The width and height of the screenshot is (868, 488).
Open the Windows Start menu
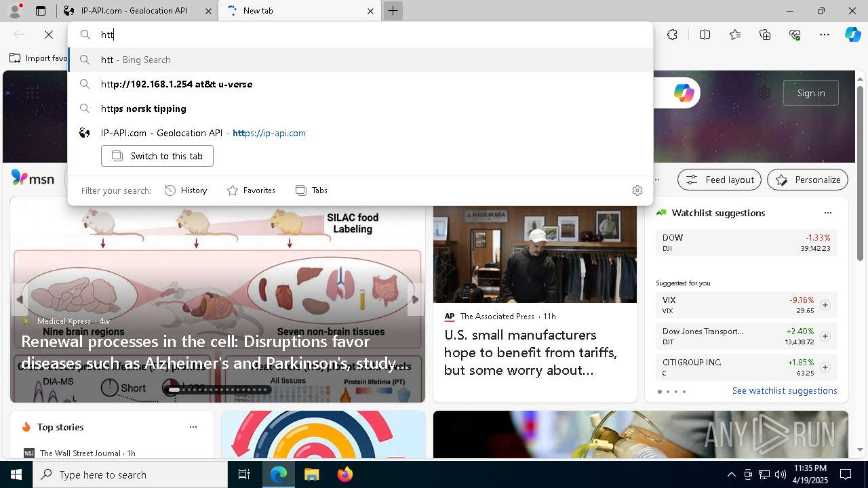(x=16, y=474)
